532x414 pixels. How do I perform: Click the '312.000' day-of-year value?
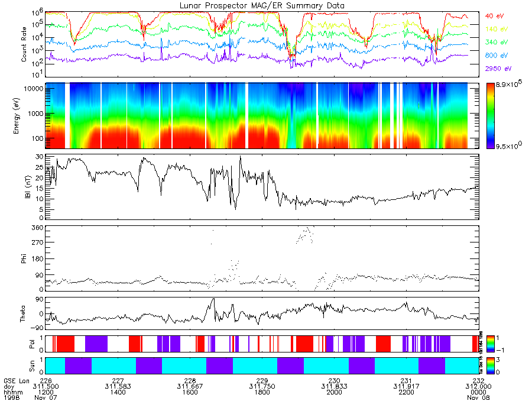[x=478, y=387]
